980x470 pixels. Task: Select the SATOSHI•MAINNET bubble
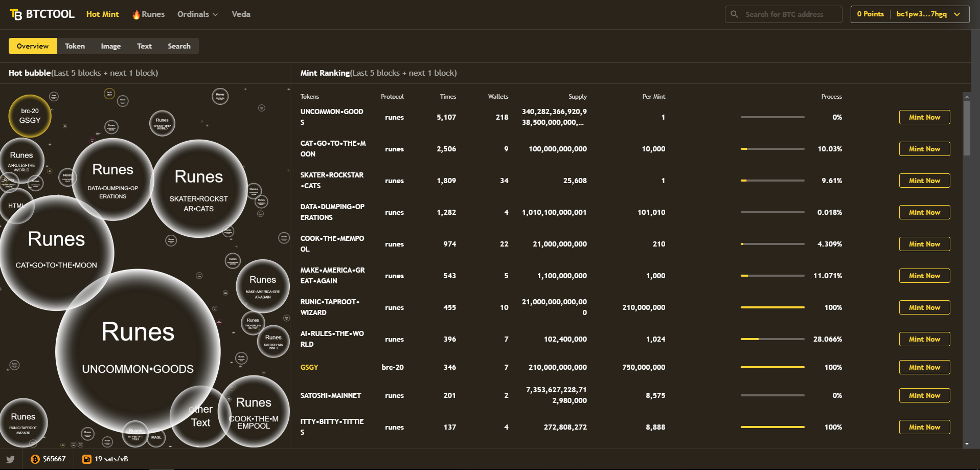[274, 342]
